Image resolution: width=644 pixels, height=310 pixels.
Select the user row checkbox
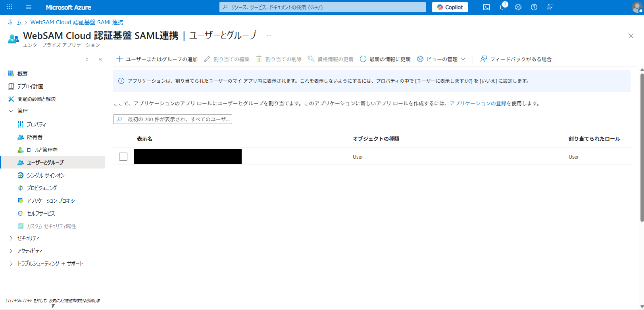[x=123, y=157]
